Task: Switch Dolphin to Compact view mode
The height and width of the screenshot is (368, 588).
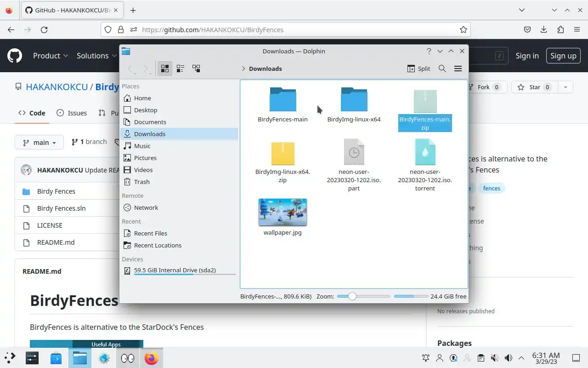Action: pos(181,69)
